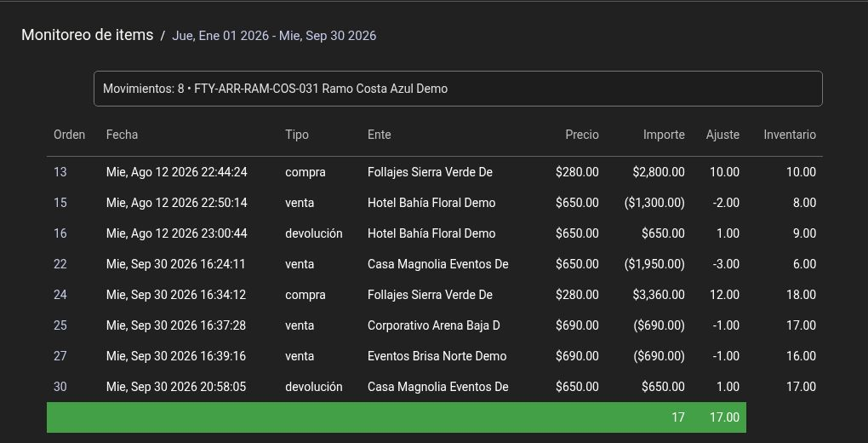
Task: Select the Monitoreo de items title
Action: (88, 35)
